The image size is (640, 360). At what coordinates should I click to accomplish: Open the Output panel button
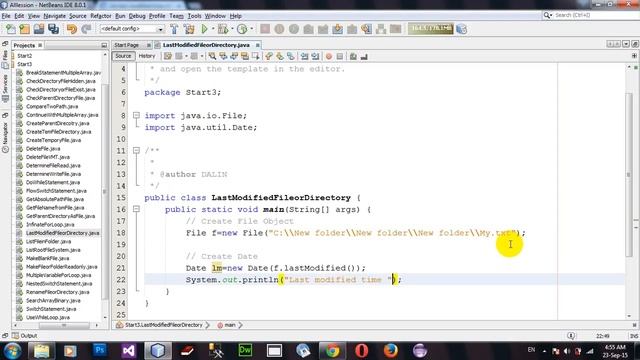(x=24, y=336)
